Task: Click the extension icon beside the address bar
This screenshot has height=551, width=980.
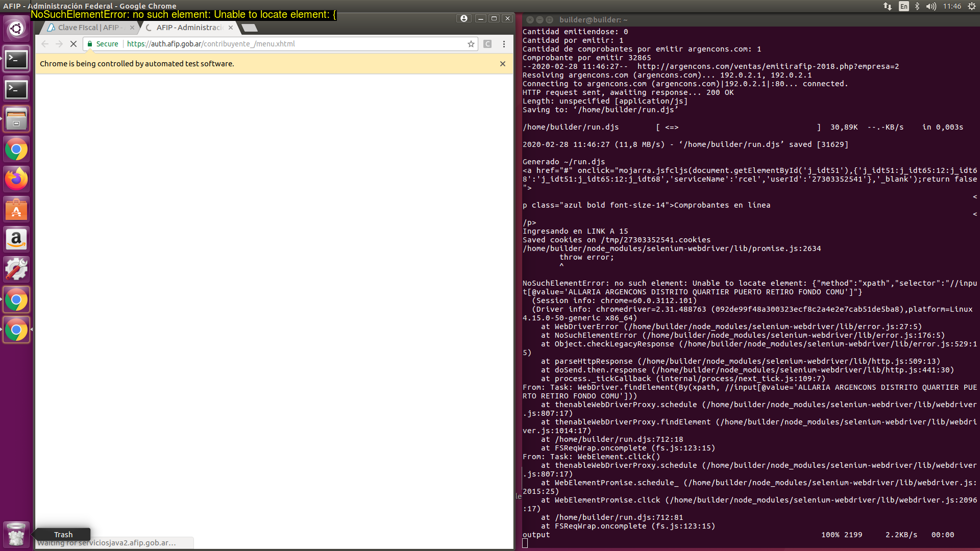Action: pyautogui.click(x=487, y=44)
